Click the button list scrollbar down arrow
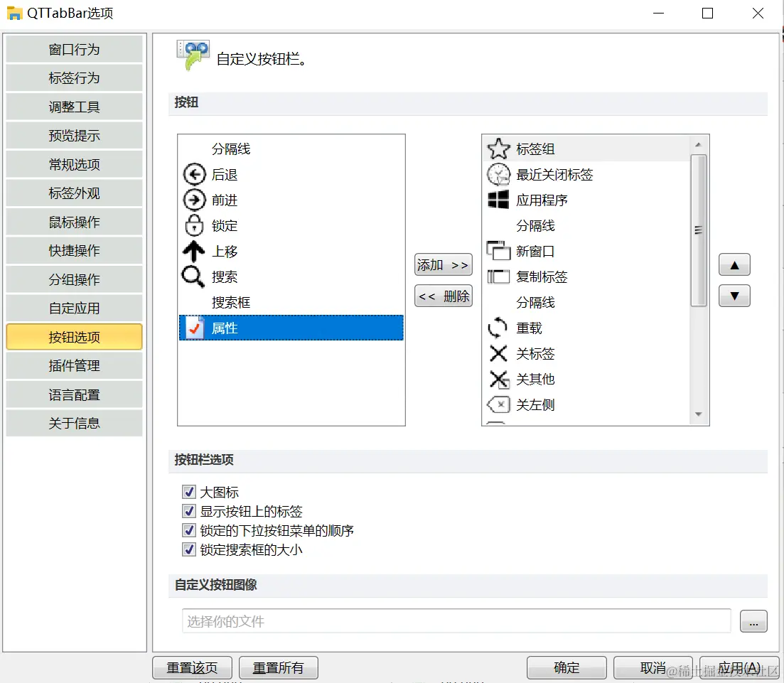The height and width of the screenshot is (683, 784). tap(698, 414)
